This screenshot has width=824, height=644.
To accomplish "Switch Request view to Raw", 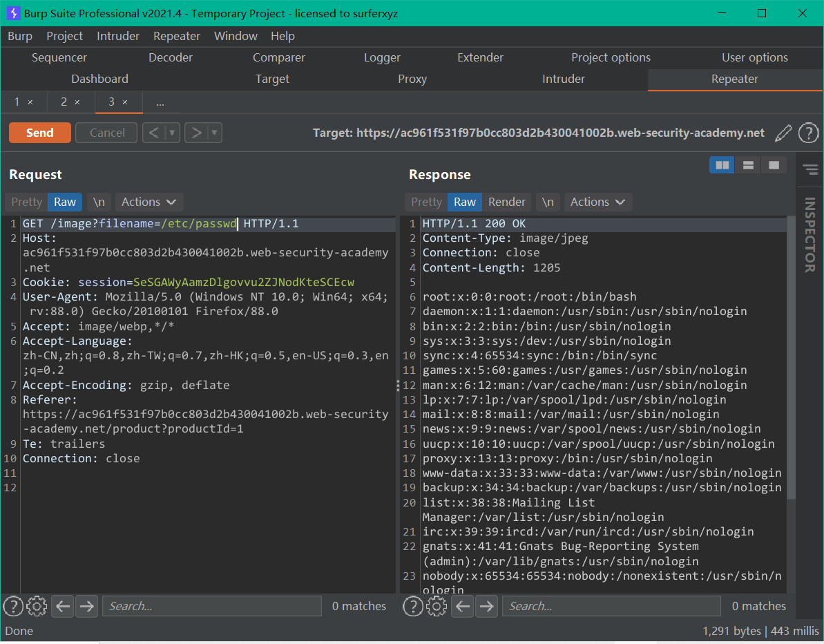I will [x=65, y=202].
